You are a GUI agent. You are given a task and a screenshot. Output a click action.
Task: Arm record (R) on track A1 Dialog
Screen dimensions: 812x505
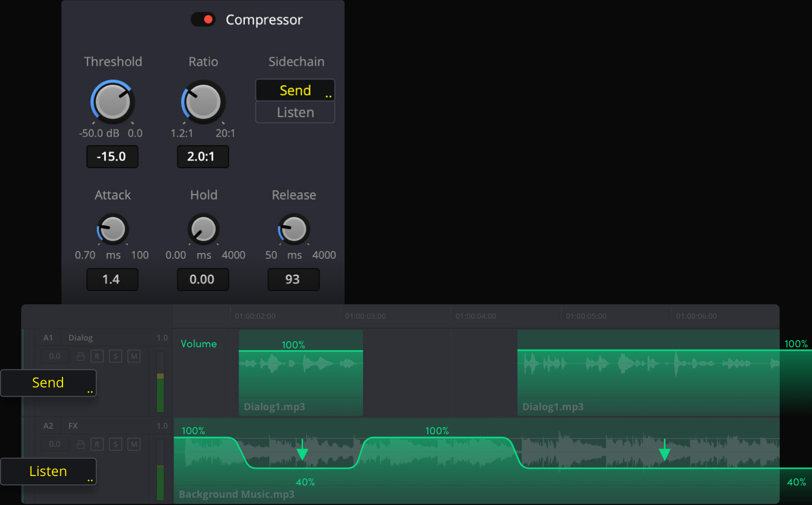[97, 356]
